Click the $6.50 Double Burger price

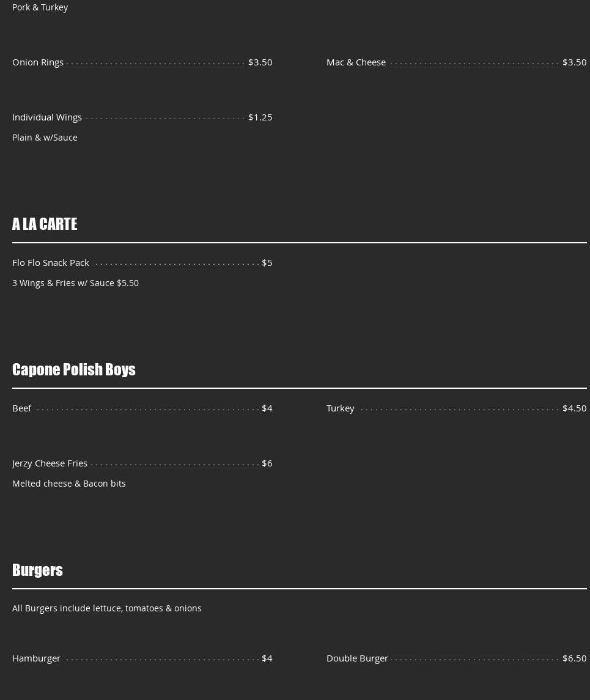[x=574, y=658]
